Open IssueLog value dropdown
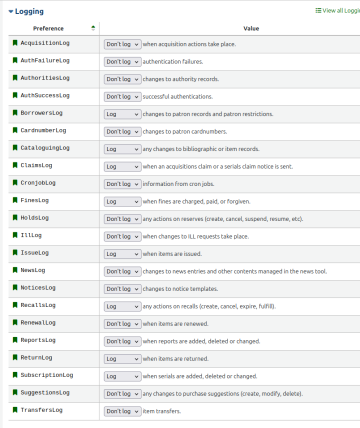This screenshot has height=428, width=360. (122, 254)
